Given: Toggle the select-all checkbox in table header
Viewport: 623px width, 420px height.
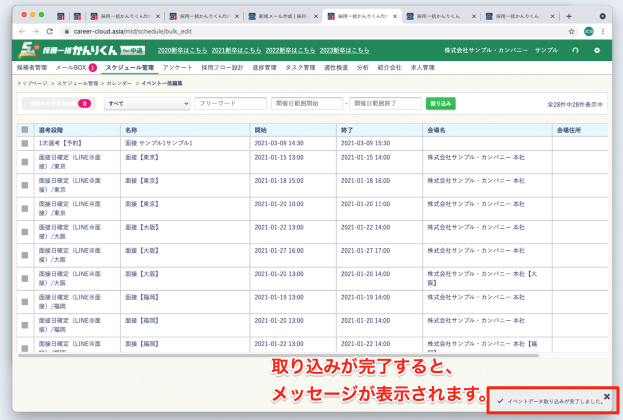Looking at the screenshot, I should (25, 130).
